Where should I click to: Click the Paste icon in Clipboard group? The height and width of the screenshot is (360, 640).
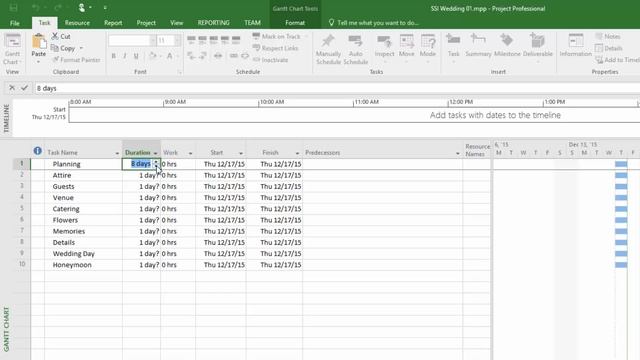[x=39, y=42]
